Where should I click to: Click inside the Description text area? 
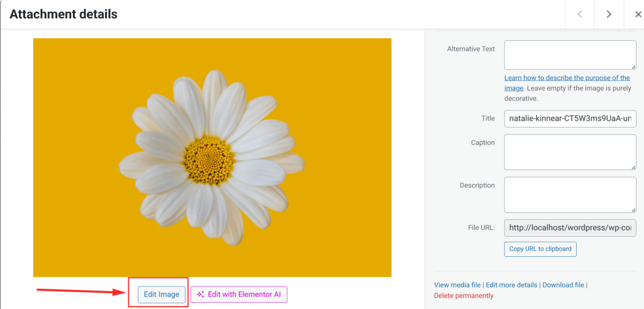coord(570,195)
